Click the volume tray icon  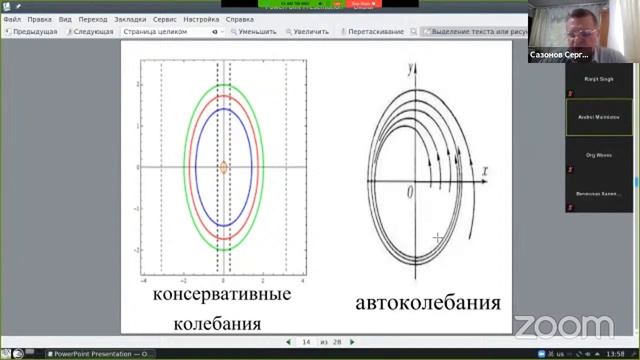[588, 354]
